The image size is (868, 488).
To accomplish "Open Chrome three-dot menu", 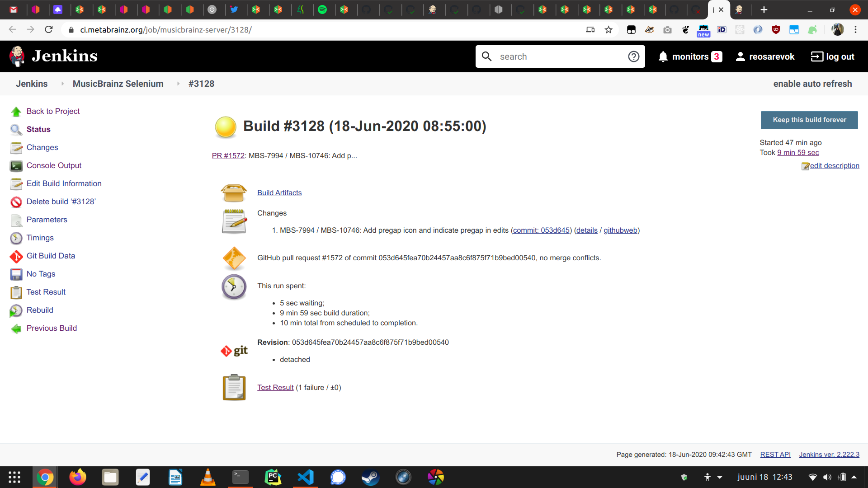I will (x=855, y=30).
